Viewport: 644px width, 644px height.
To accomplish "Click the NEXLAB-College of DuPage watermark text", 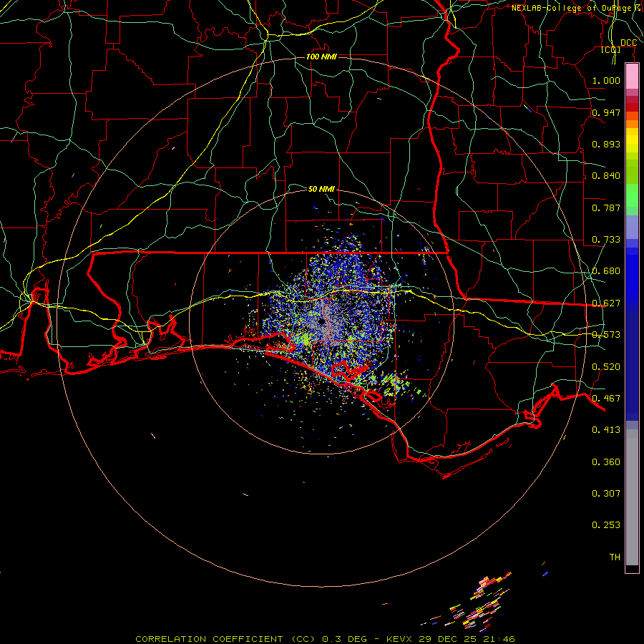I will click(x=577, y=8).
